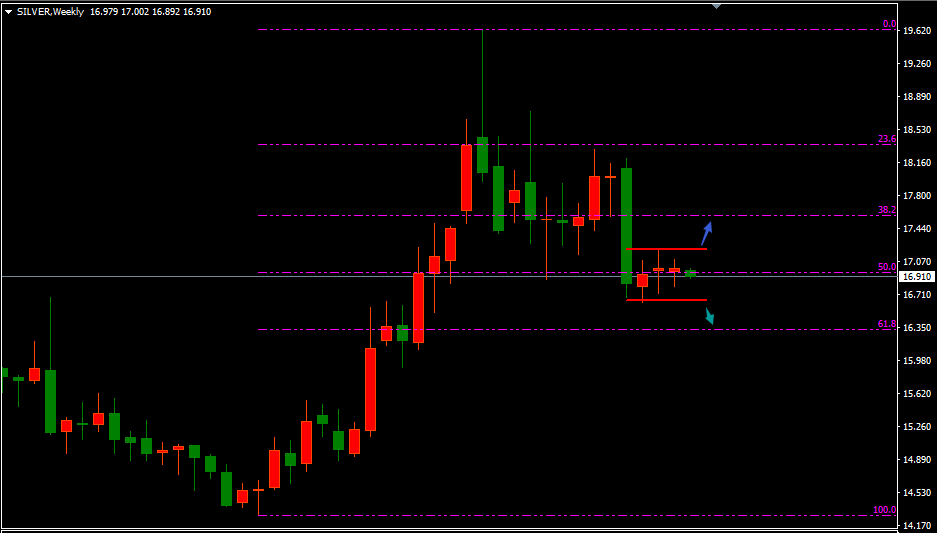Click the open value 16.979 in chart header
The width and height of the screenshot is (937, 533).
[x=103, y=12]
